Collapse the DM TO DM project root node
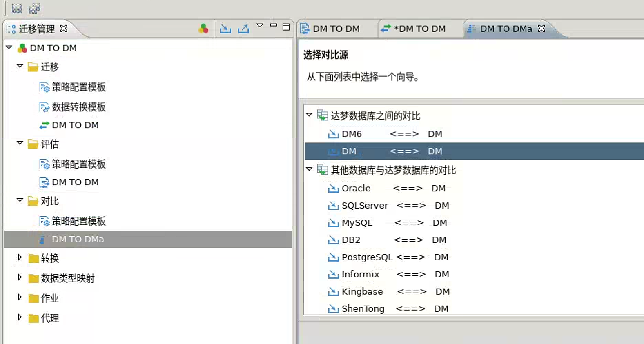644x344 pixels. [9, 47]
